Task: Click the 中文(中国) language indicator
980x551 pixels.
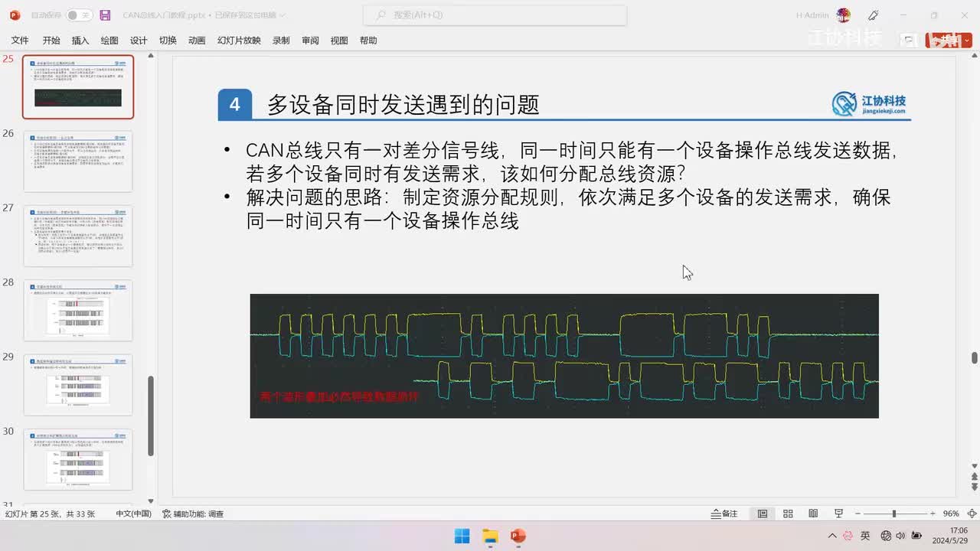Action: pos(133,514)
